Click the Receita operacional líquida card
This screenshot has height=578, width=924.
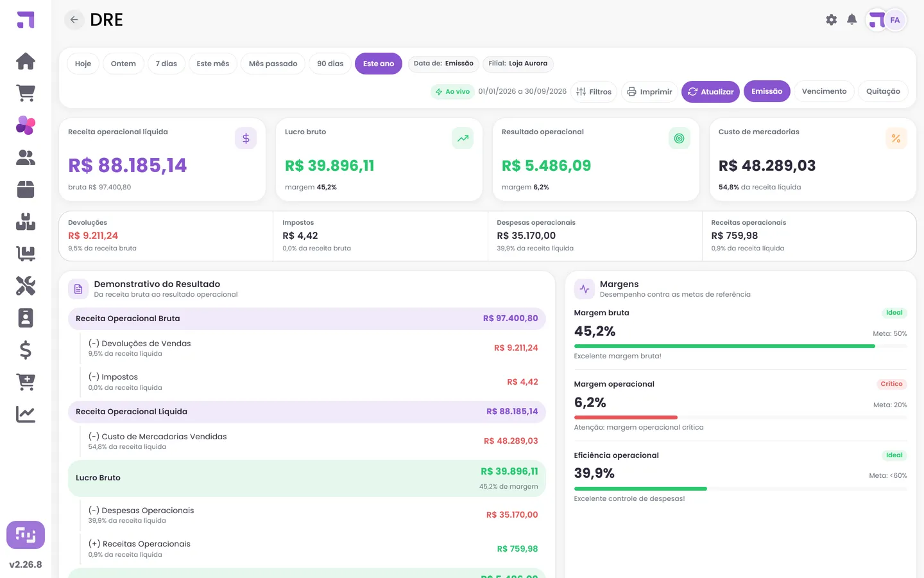(162, 159)
